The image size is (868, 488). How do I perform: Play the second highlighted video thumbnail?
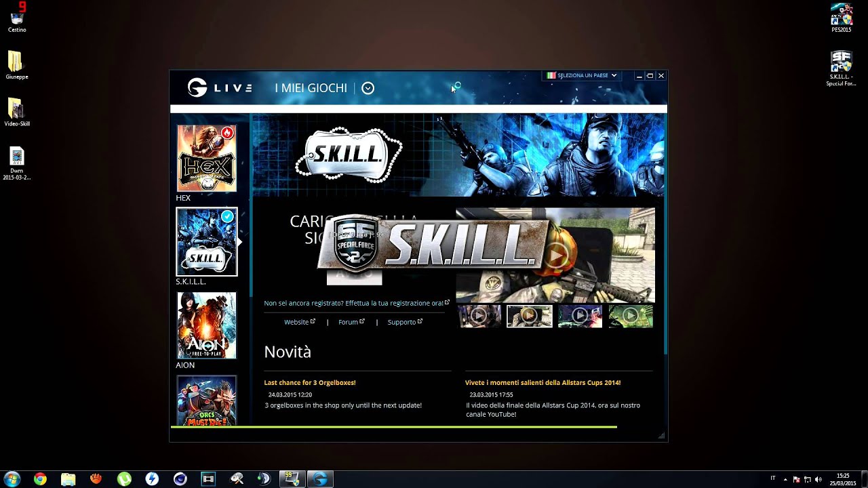pyautogui.click(x=530, y=316)
